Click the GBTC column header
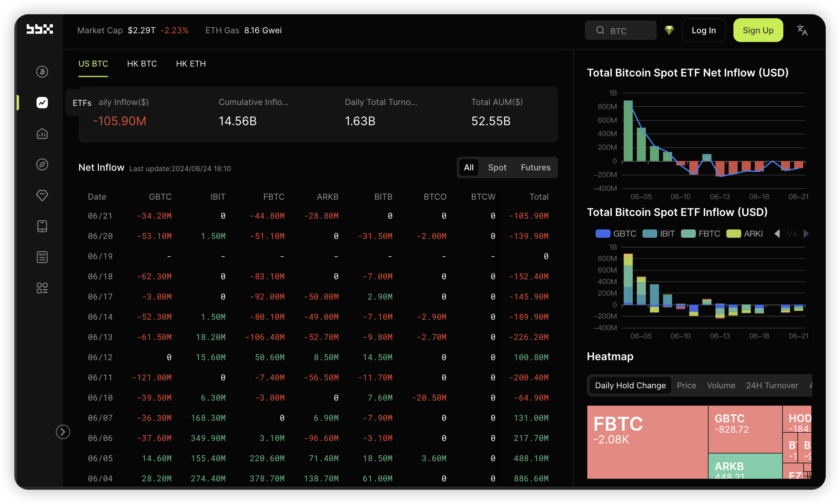Screen dimensions: 840x504 click(x=160, y=197)
